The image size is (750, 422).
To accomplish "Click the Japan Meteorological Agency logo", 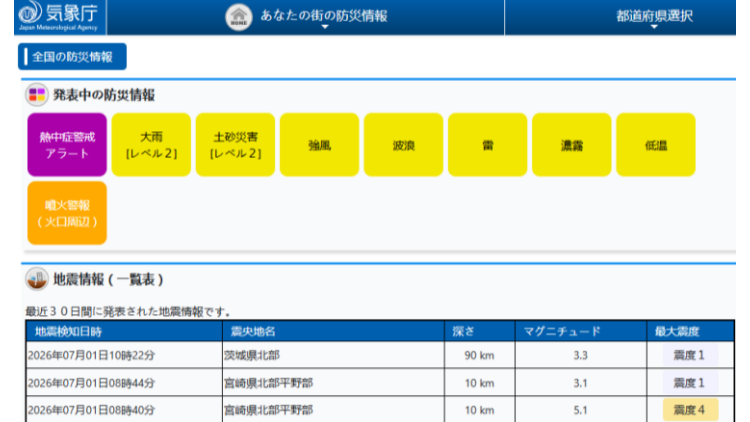I will point(58,16).
